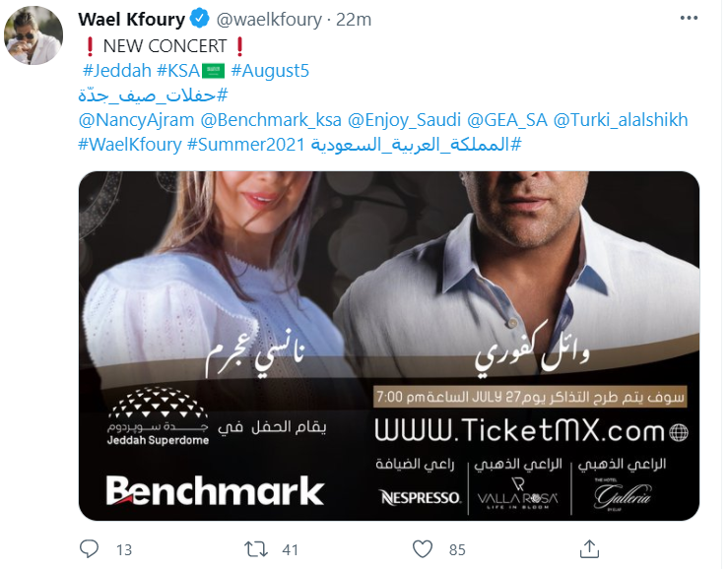Open the #Jeddah hashtag
This screenshot has height=569, width=728.
[117, 71]
